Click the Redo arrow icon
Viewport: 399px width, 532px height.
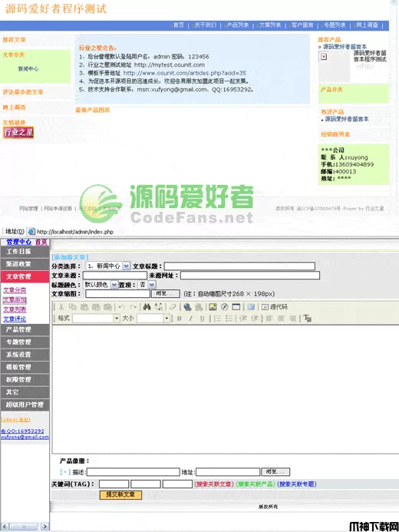coord(134,307)
